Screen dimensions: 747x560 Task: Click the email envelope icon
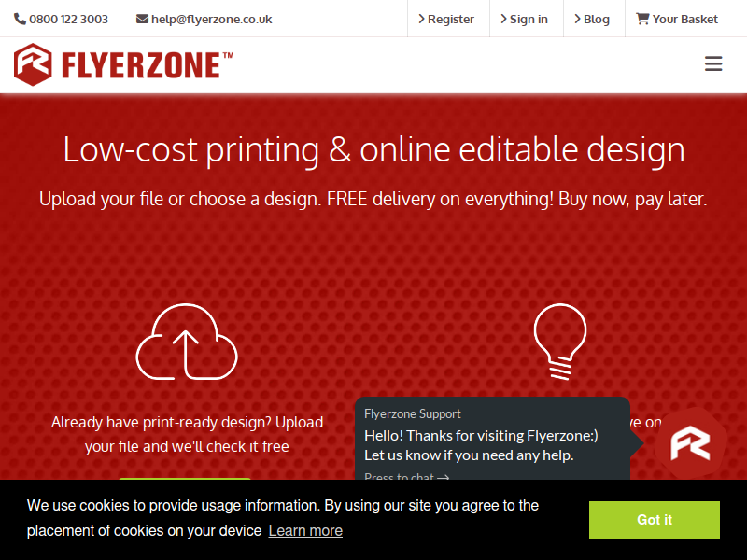click(x=142, y=19)
